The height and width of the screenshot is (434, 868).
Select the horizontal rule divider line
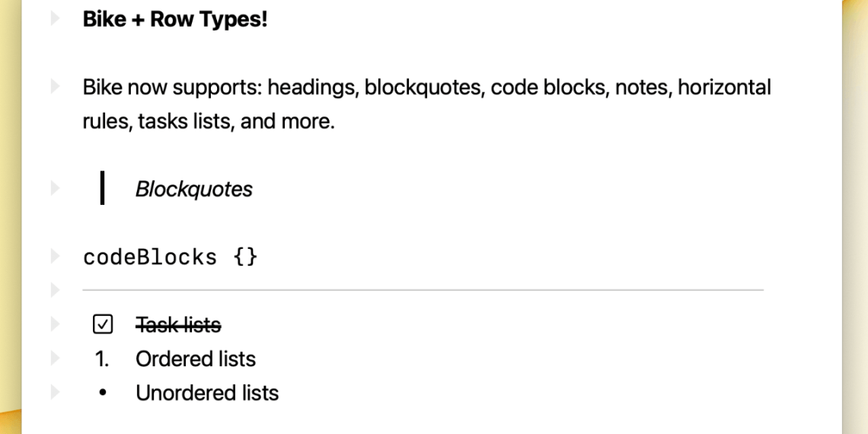coord(423,290)
